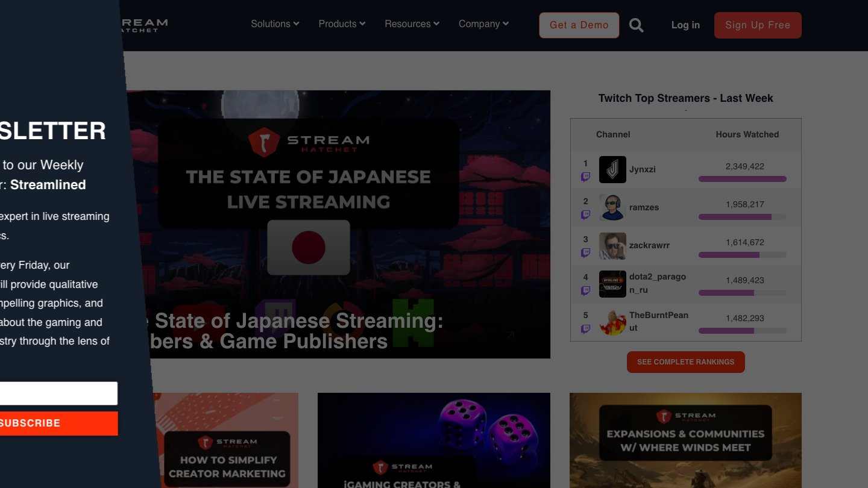
Task: Open How to Simplify Creator Marketing card
Action: pyautogui.click(x=226, y=440)
